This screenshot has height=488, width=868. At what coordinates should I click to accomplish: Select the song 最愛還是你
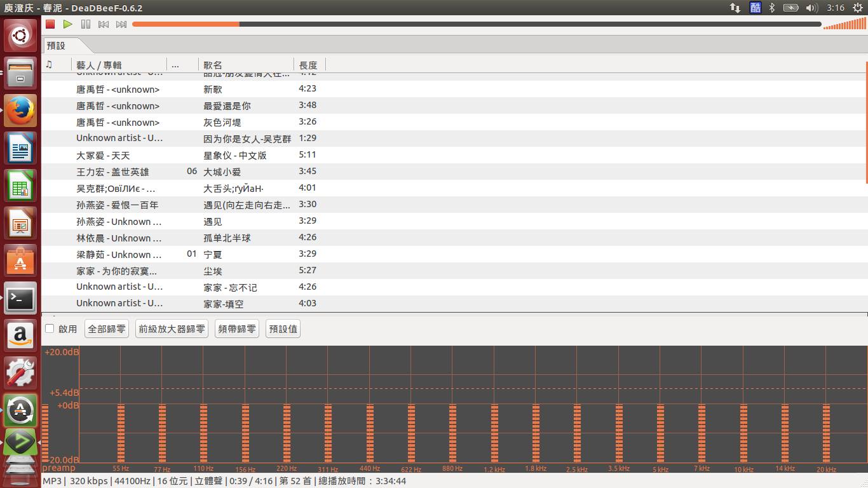(454, 105)
